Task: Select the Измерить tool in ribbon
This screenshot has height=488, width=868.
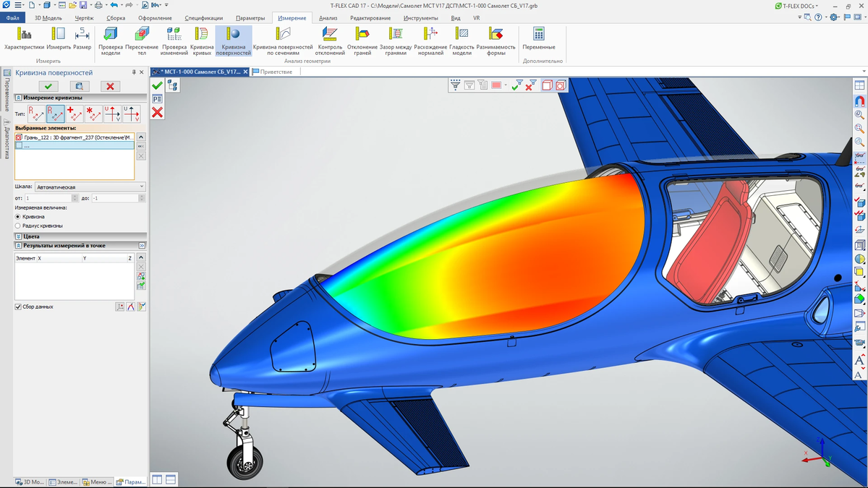Action: [59, 40]
